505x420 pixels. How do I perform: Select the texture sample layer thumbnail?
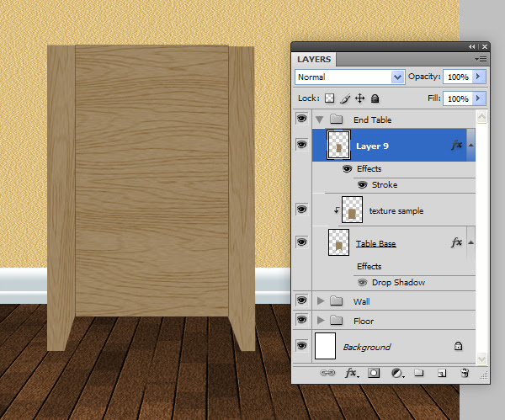[x=352, y=210]
